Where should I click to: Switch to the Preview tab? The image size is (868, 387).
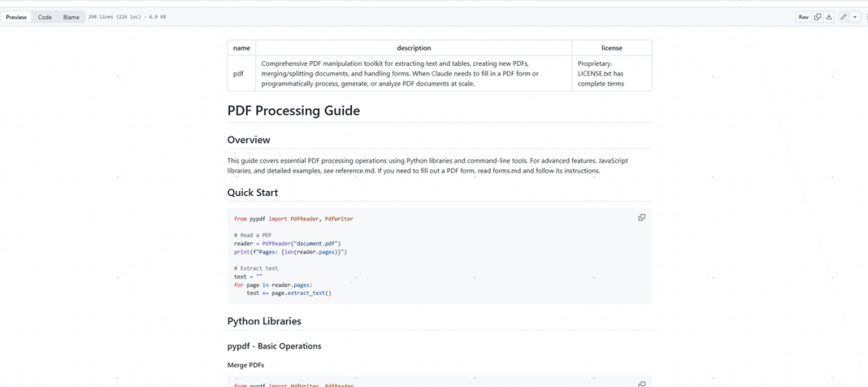[x=17, y=17]
